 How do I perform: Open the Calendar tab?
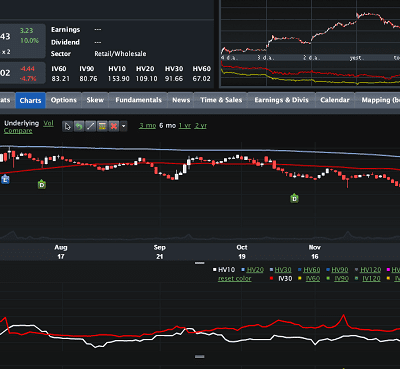(x=335, y=100)
